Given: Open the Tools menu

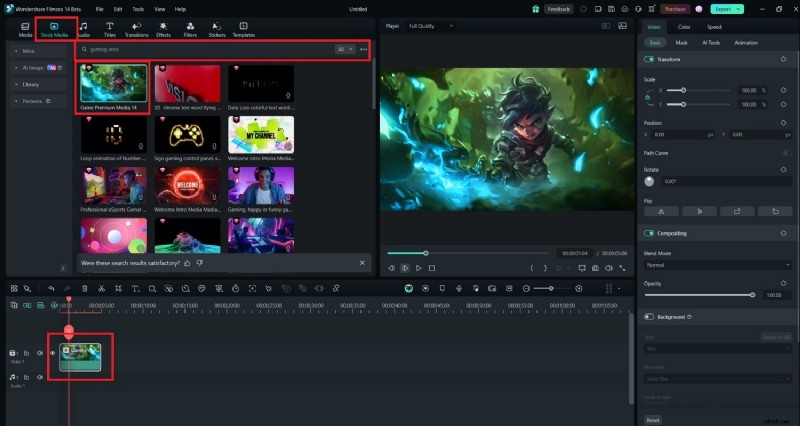Looking at the screenshot, I should 137,8.
